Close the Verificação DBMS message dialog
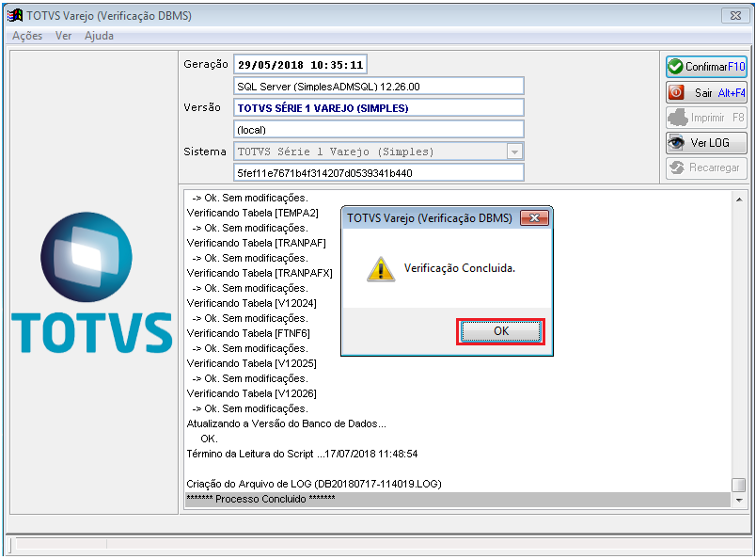Viewport: 756px width, 559px height. tap(534, 218)
